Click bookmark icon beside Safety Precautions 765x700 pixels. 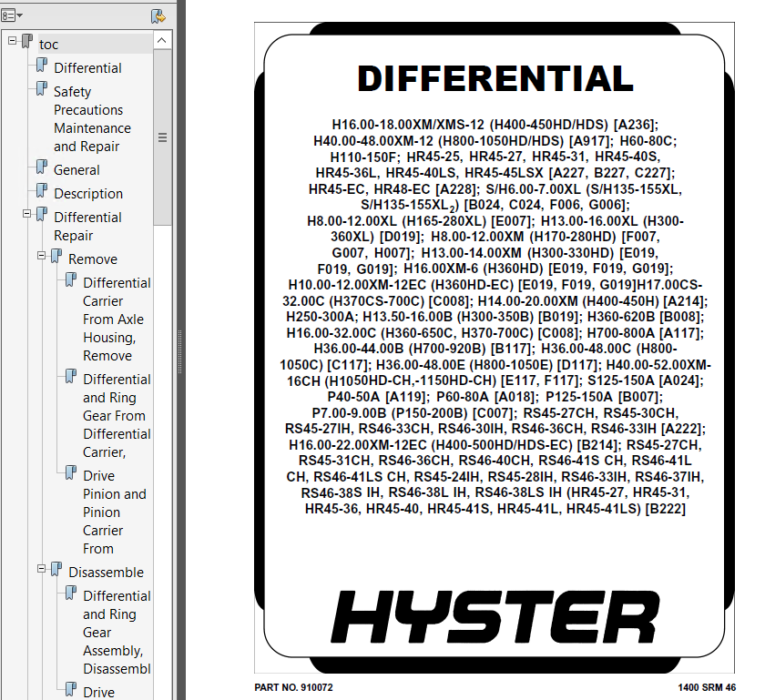42,89
